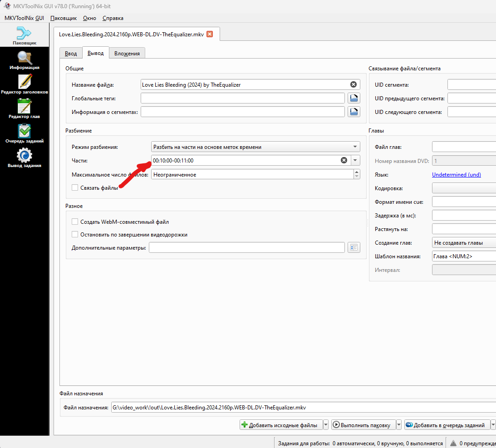Clear the Название файла title field
Viewport: 496px width, 448px height.
click(x=353, y=84)
